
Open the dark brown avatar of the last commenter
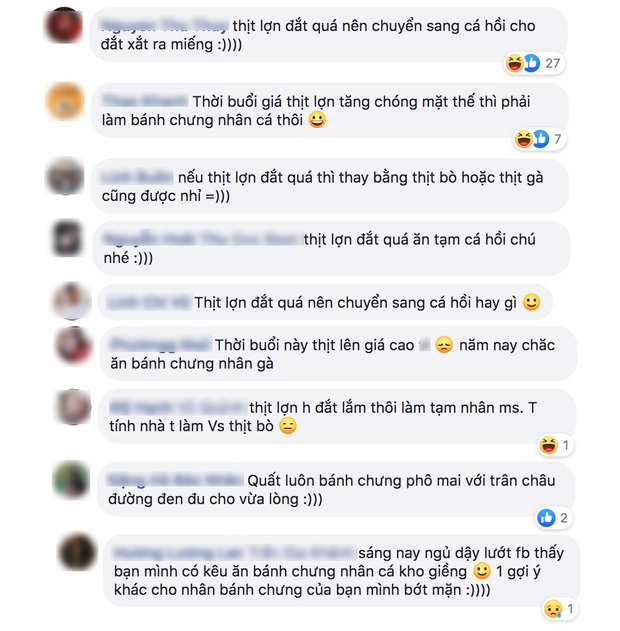[77, 552]
